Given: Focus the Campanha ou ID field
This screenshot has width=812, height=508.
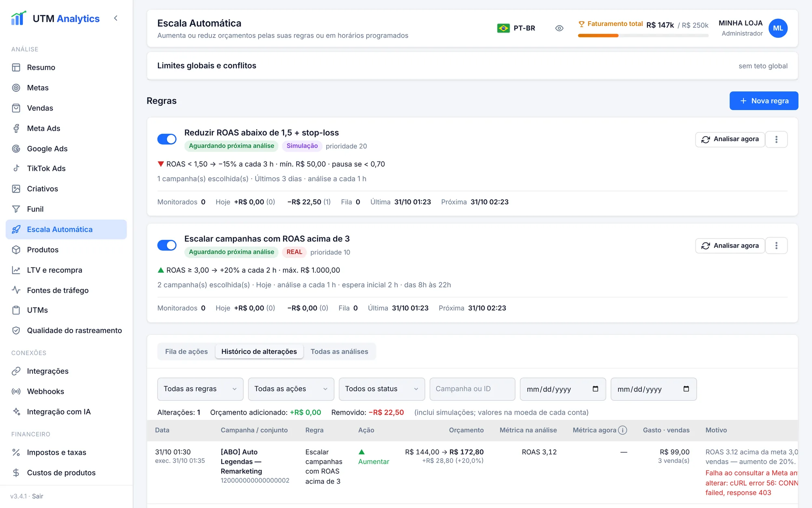Looking at the screenshot, I should pos(472,389).
